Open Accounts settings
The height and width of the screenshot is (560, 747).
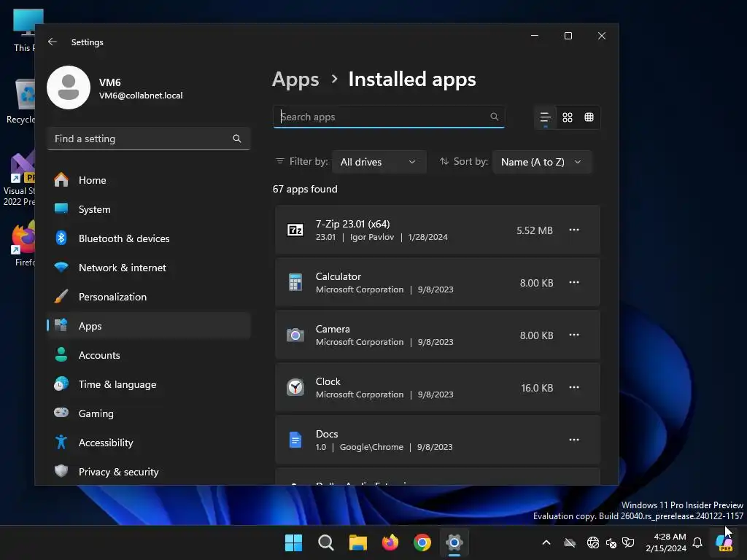coord(149,355)
